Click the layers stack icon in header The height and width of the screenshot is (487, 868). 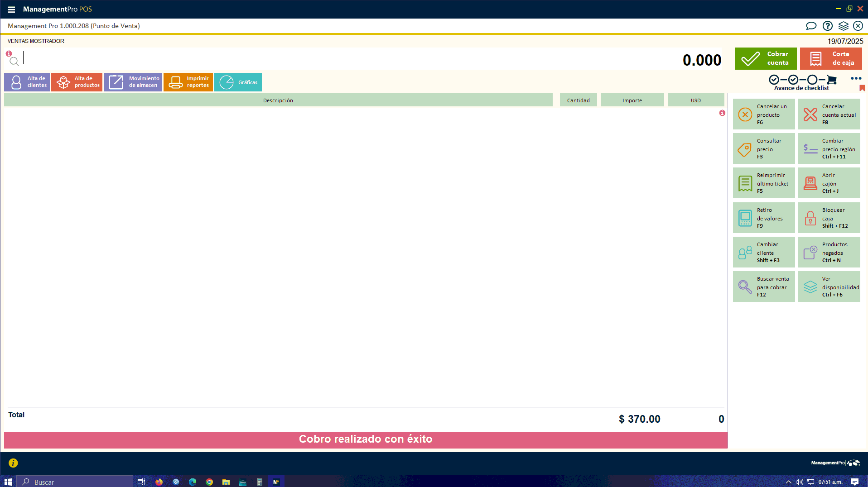tap(843, 26)
